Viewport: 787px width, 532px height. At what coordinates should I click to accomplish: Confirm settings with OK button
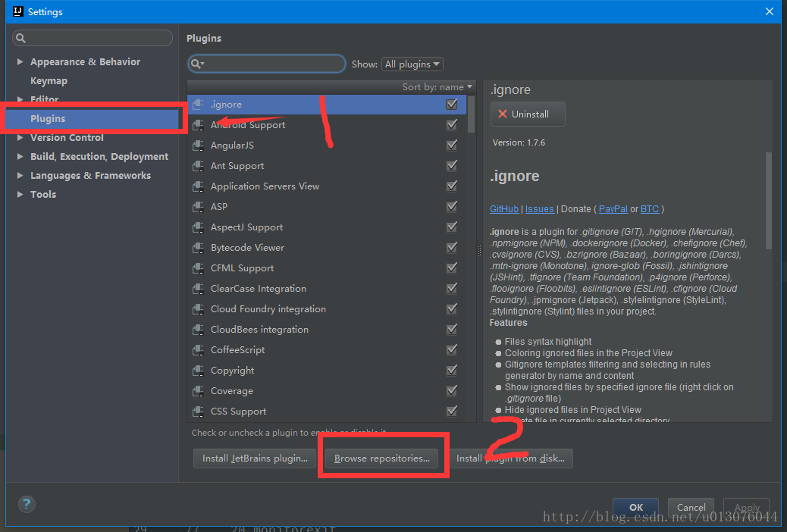[x=636, y=507]
